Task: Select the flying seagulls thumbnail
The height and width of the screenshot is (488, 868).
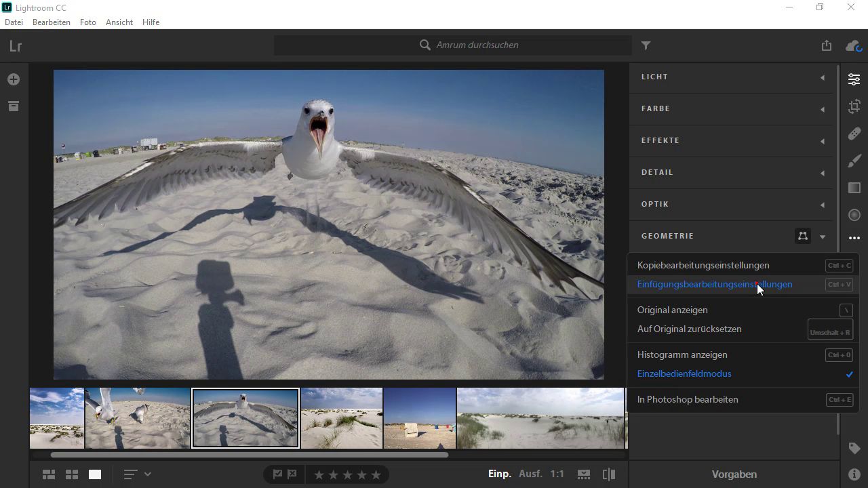Action: [x=138, y=418]
